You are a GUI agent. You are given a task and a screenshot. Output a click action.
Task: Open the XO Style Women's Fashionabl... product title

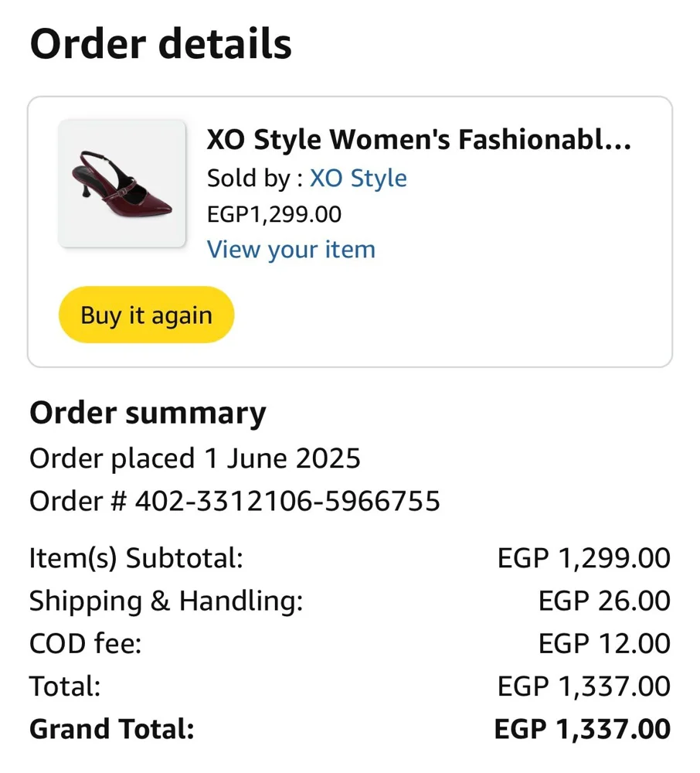[419, 139]
